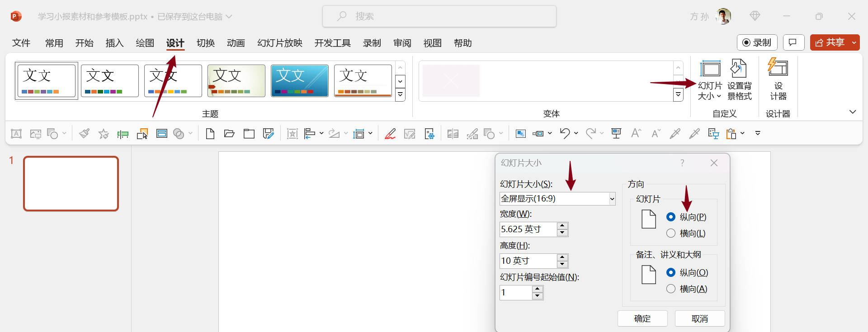Click the save-as disk with pen icon
The image size is (868, 332).
click(x=269, y=134)
